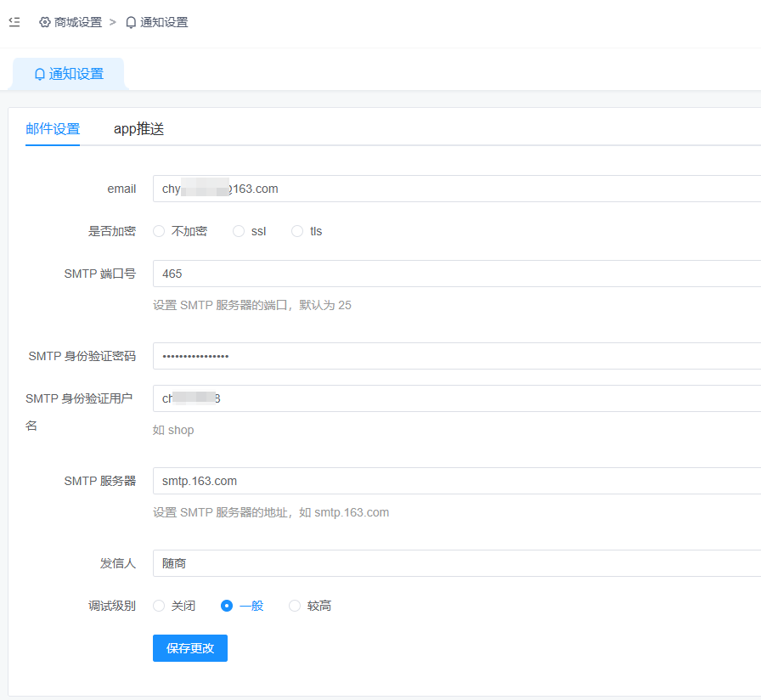This screenshot has width=761, height=700.
Task: Open 通知设置 breadcrumb item
Action: (164, 22)
